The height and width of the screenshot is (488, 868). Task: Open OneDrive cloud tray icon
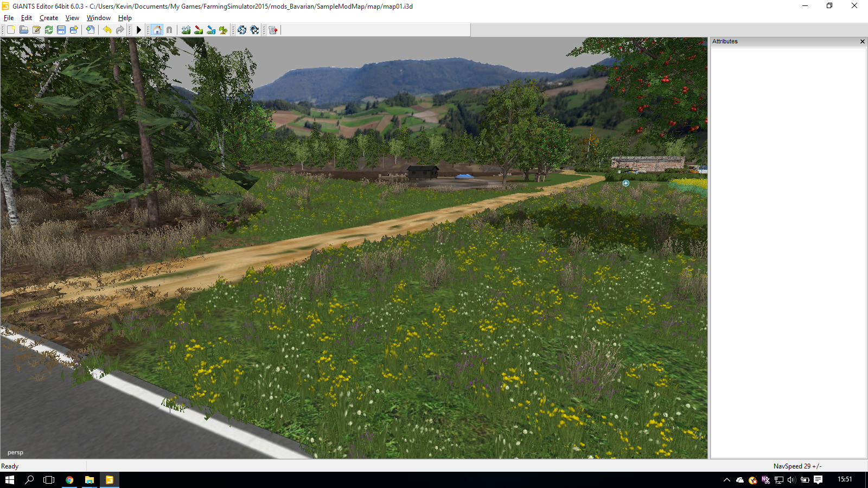[x=740, y=480]
